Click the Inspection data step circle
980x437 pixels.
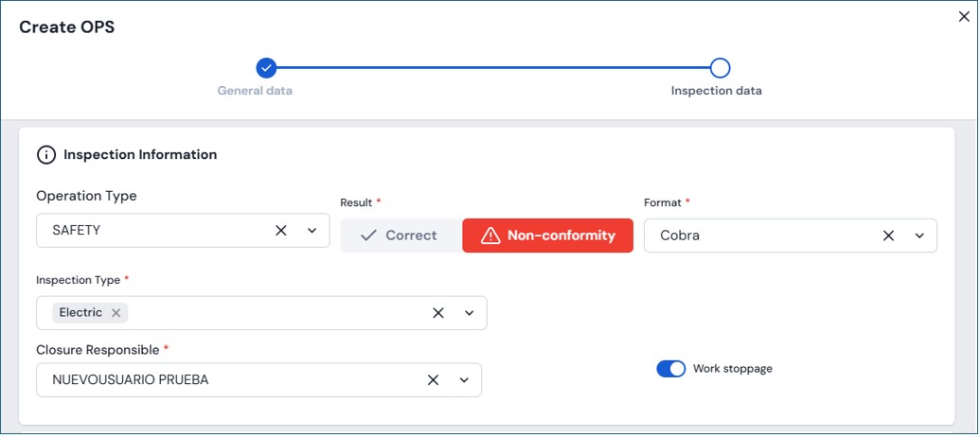(720, 68)
